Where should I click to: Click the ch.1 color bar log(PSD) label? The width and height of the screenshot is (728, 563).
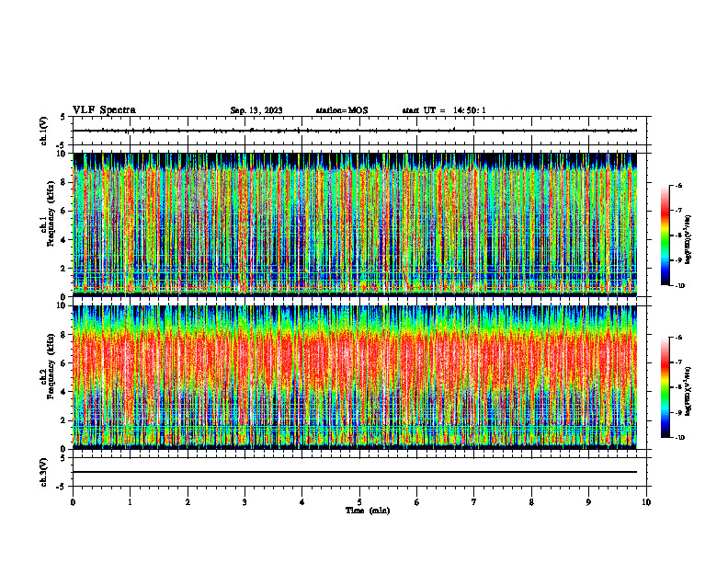[689, 239]
